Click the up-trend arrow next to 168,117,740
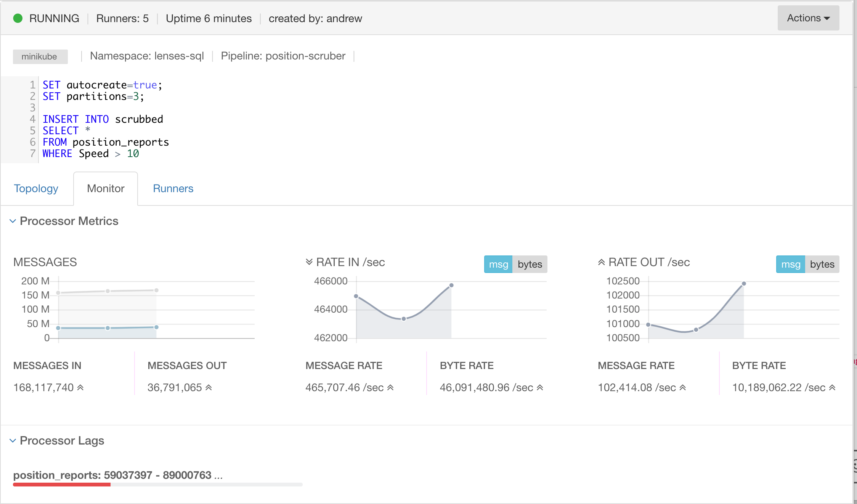Image resolution: width=857 pixels, height=504 pixels. pyautogui.click(x=80, y=388)
